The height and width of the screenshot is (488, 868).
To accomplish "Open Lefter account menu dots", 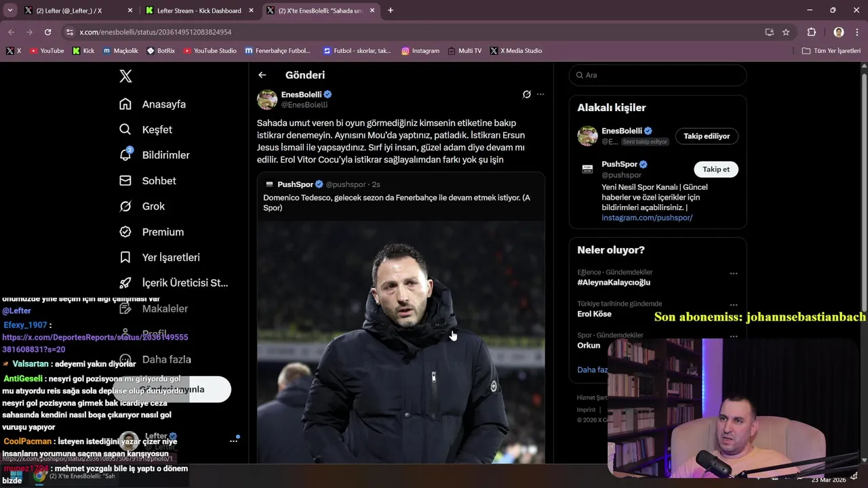I will pos(233,441).
